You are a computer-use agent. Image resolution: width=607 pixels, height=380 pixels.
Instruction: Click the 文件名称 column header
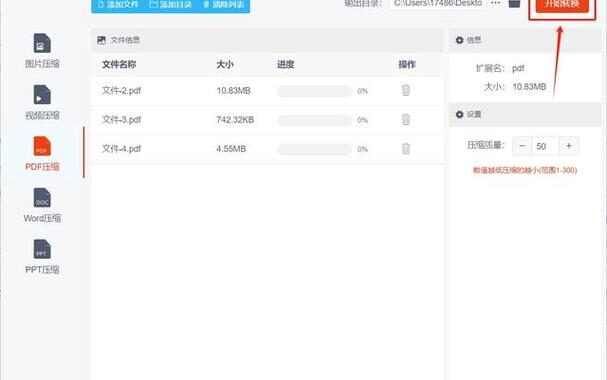pyautogui.click(x=119, y=64)
